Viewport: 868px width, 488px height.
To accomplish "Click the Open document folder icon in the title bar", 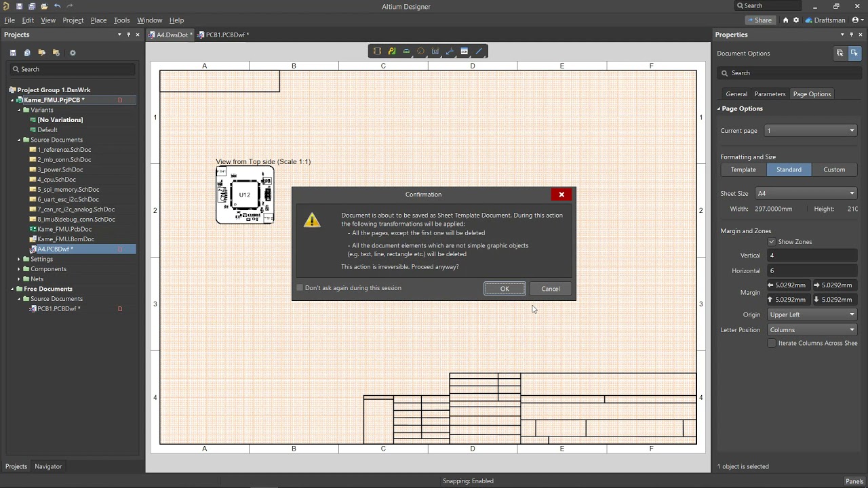I will (x=44, y=6).
